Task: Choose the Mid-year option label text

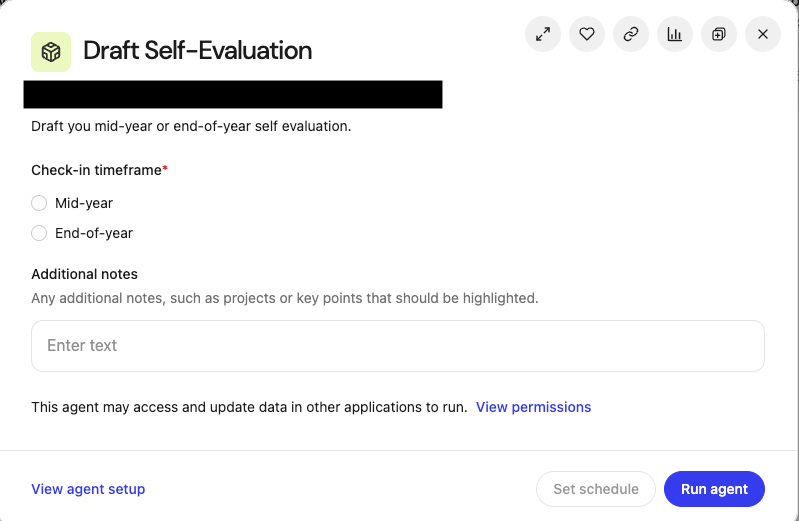Action: coord(84,203)
